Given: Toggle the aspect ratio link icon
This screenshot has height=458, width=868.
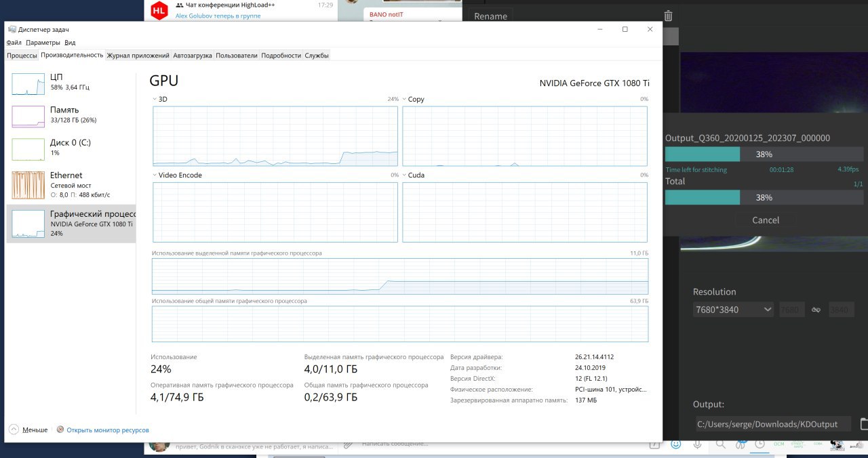Looking at the screenshot, I should [816, 310].
